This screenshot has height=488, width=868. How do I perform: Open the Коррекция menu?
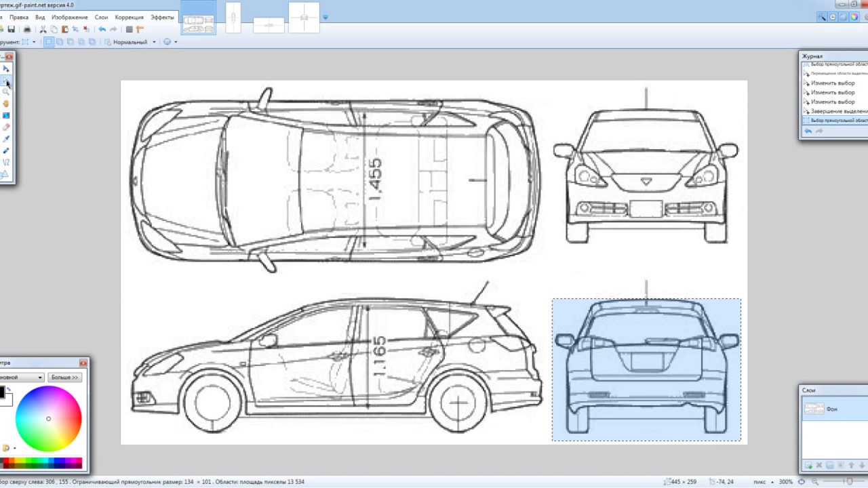(x=129, y=17)
